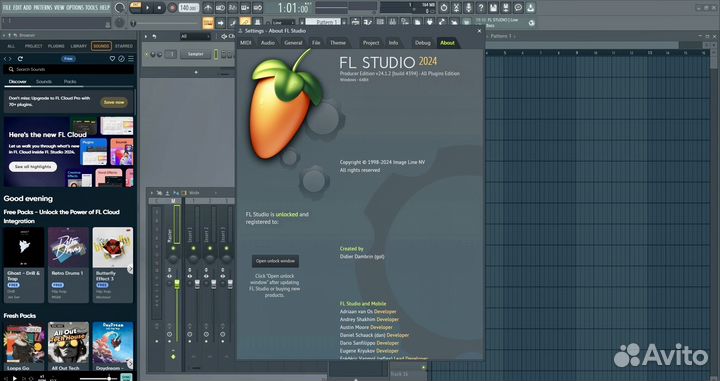Open the Project settings tab
The width and height of the screenshot is (720, 381).
(x=371, y=43)
